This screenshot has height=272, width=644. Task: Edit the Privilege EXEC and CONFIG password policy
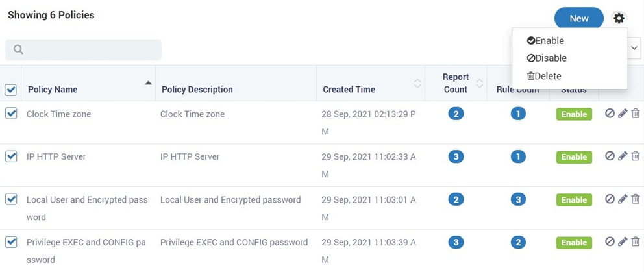point(623,241)
